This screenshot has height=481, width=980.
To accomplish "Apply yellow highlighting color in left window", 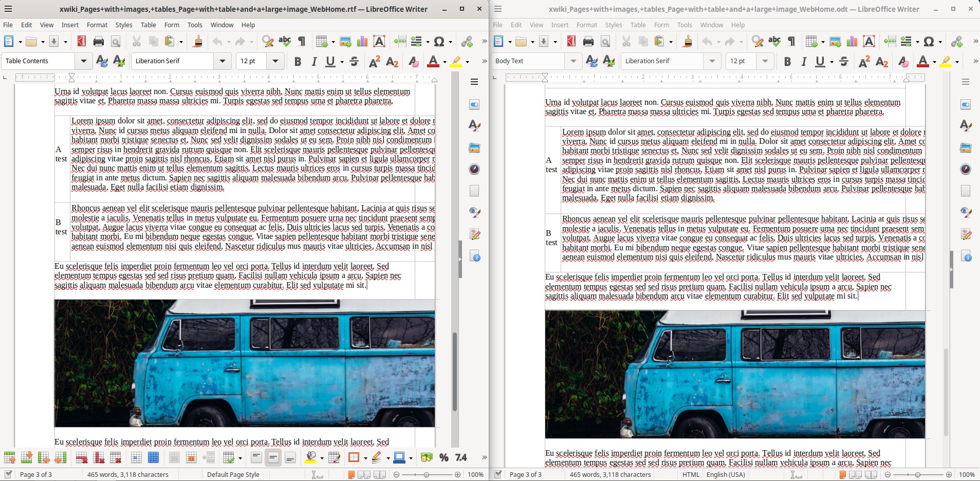I will 456,62.
